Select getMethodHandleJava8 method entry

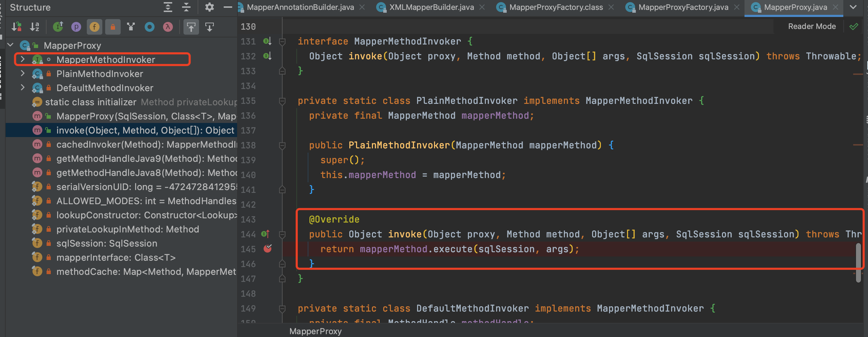click(121, 173)
